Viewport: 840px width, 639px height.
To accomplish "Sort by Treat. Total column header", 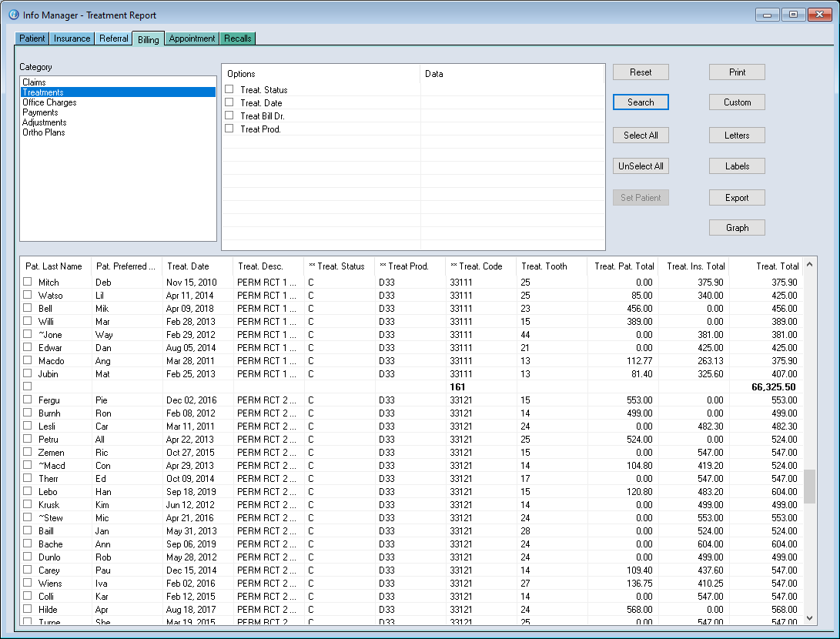I will pyautogui.click(x=777, y=266).
